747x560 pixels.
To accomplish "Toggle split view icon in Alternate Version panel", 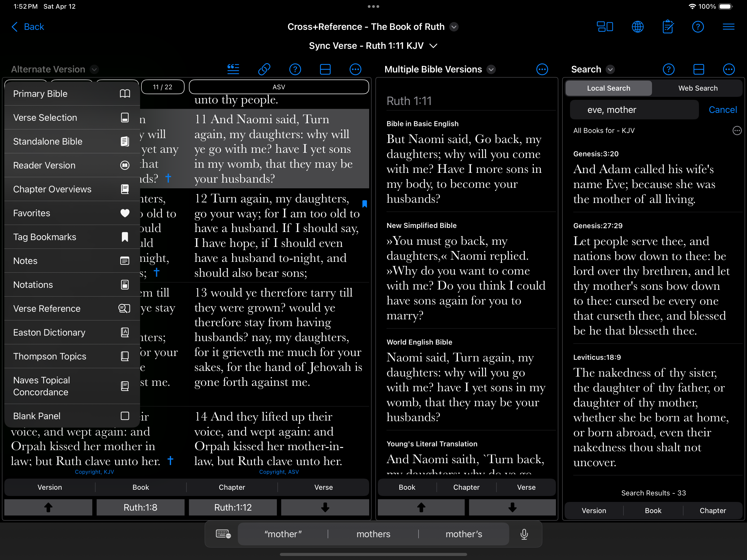I will [325, 69].
